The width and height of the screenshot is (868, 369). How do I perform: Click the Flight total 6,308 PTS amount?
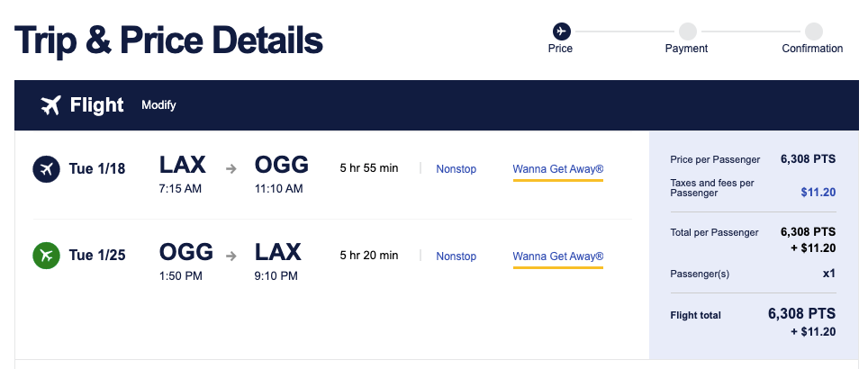point(801,314)
